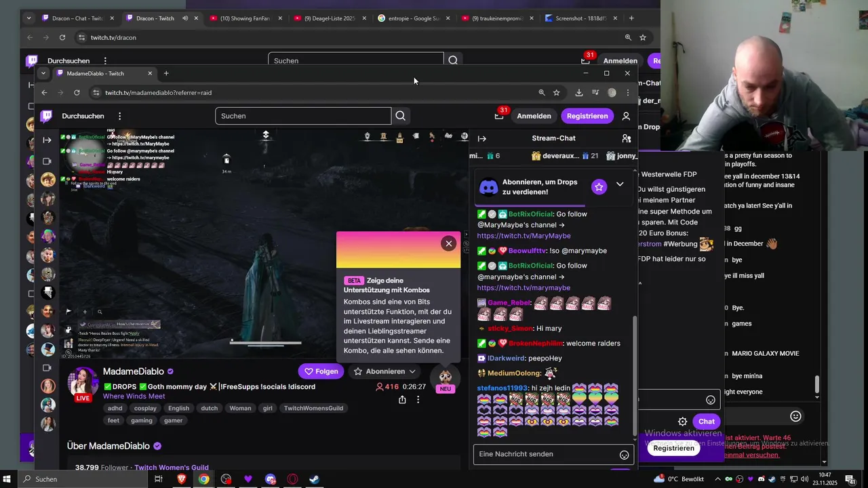Expand the left sidebar of followed channels
This screenshot has height=488, width=868.
coord(47,140)
